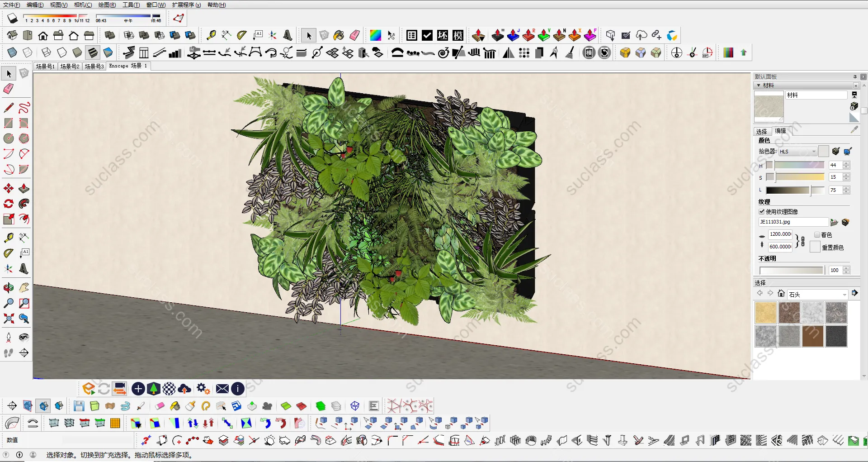Screen dimensions: 868x462
Task: Select the Push/Pull tool
Action: [x=24, y=188]
